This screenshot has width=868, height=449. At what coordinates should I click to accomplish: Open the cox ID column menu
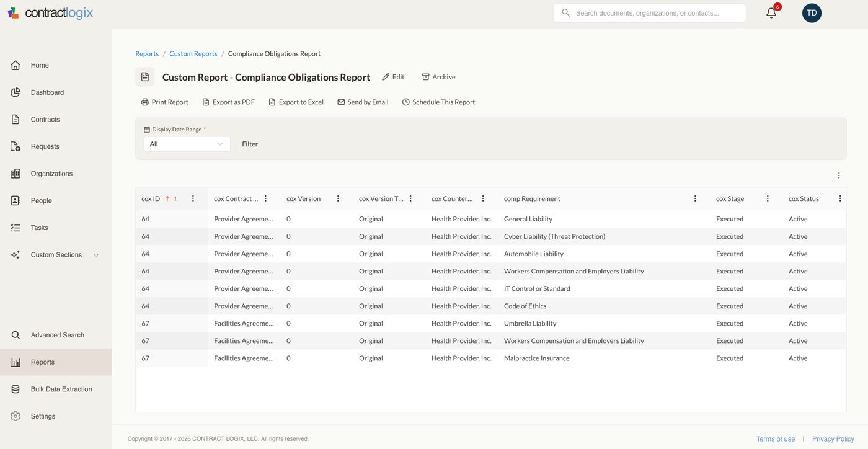(x=193, y=198)
